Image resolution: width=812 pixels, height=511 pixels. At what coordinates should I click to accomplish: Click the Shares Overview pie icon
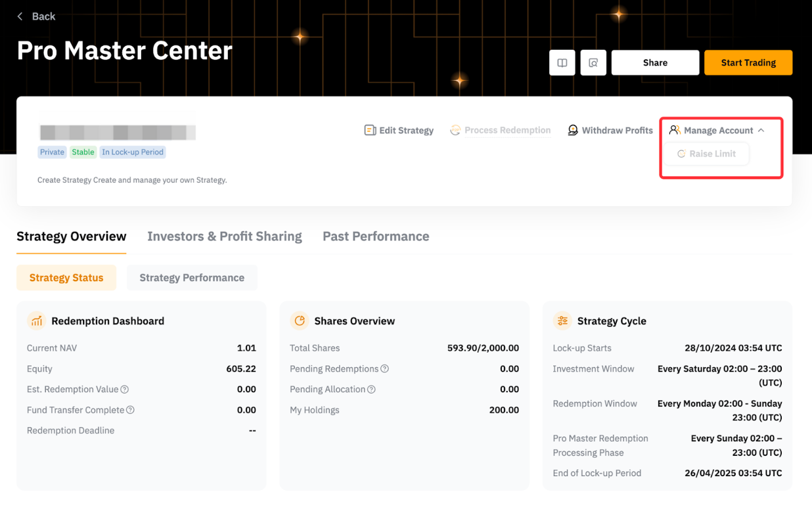tap(300, 321)
